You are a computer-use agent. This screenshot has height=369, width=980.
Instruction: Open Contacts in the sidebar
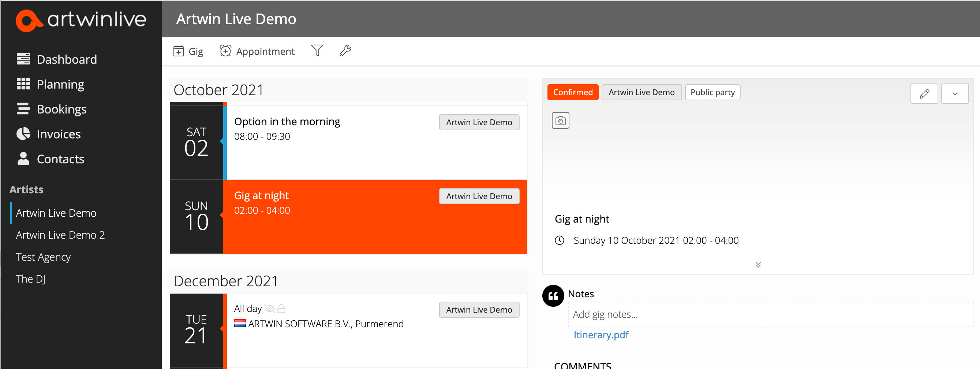point(50,159)
